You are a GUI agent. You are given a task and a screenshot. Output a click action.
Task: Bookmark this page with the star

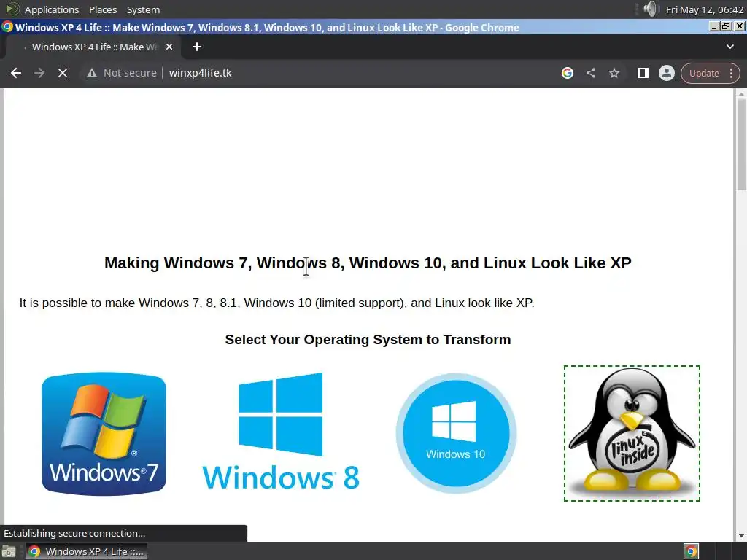click(x=614, y=73)
